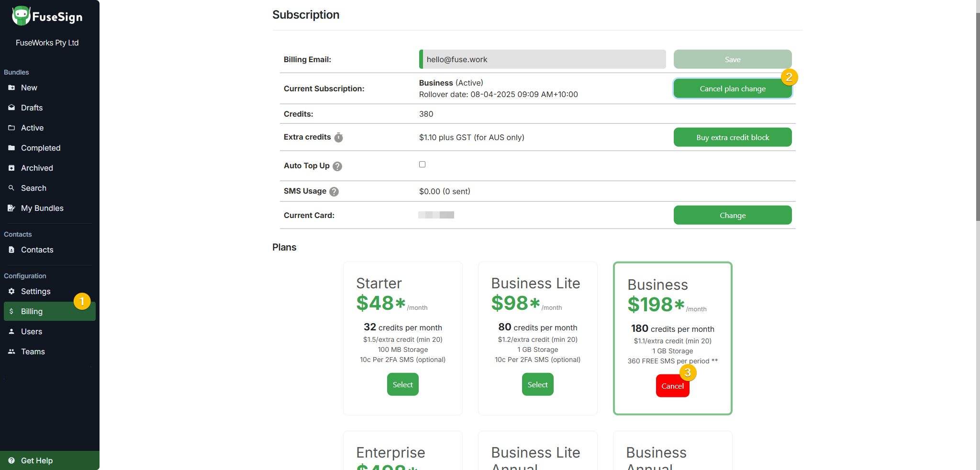
Task: Open the Teams management page
Action: [x=33, y=351]
